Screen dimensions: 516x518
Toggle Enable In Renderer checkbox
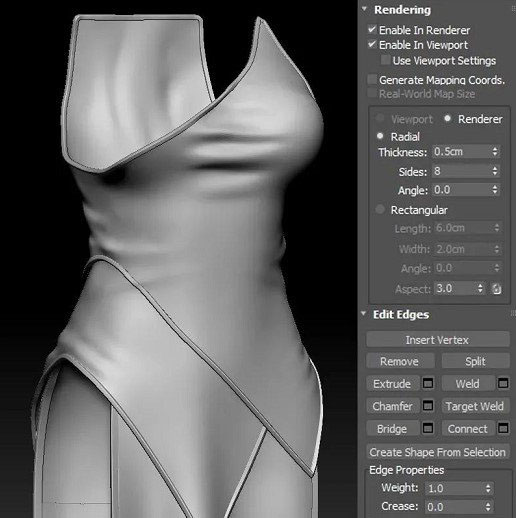click(x=372, y=29)
